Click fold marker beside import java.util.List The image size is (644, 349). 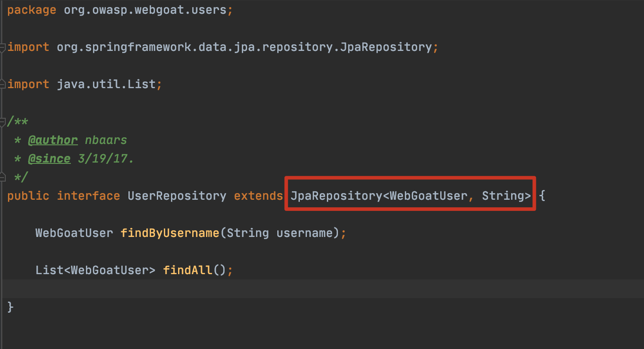[x=3, y=84]
